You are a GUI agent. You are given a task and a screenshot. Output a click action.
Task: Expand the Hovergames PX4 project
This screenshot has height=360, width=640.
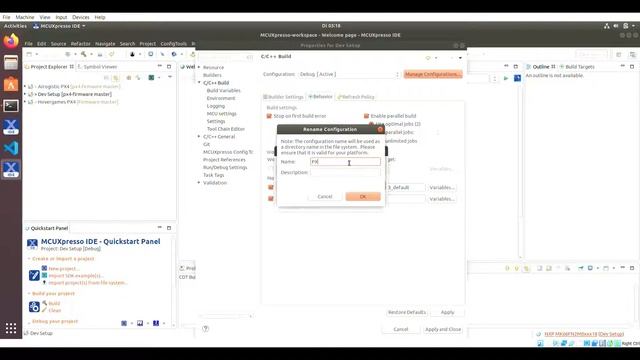(x=25, y=102)
